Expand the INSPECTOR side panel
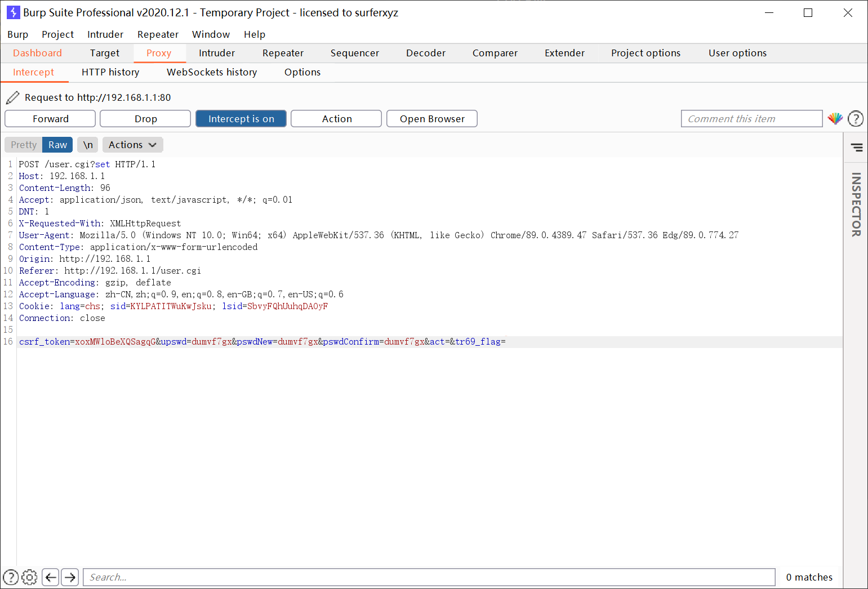This screenshot has width=868, height=589. coord(856,204)
